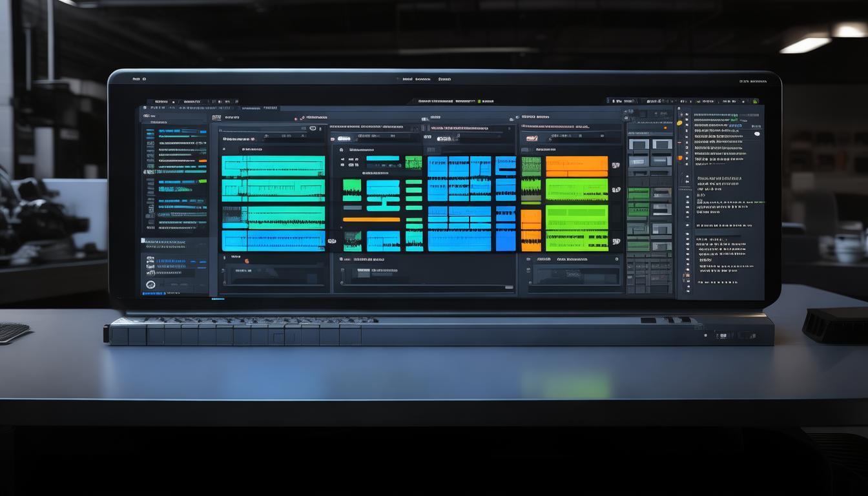Click the orange marker in the right list gutter
This screenshot has height=496, width=868.
[679, 158]
